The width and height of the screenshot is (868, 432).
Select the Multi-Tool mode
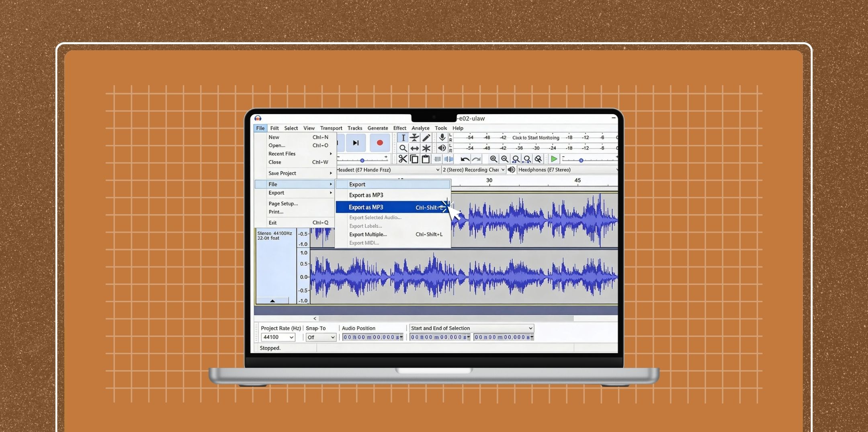point(426,148)
